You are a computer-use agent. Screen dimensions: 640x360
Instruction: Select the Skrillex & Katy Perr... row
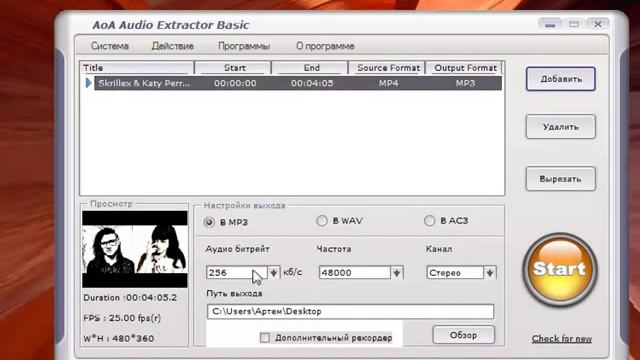298,83
